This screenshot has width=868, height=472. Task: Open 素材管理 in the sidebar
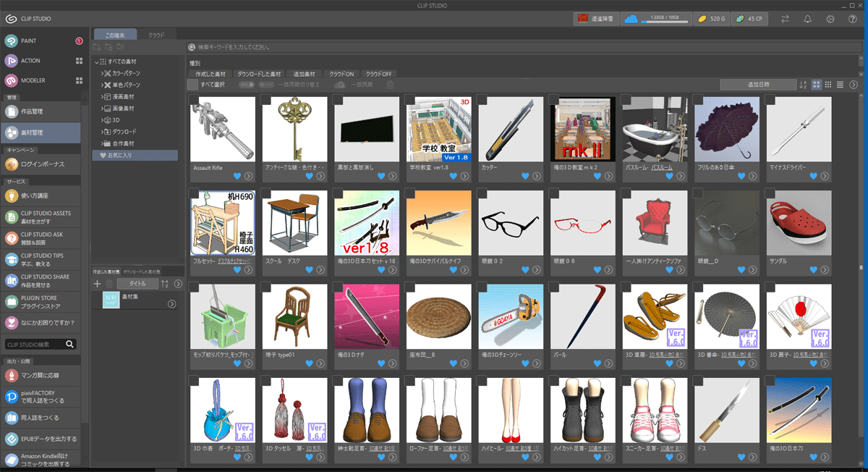tap(42, 132)
